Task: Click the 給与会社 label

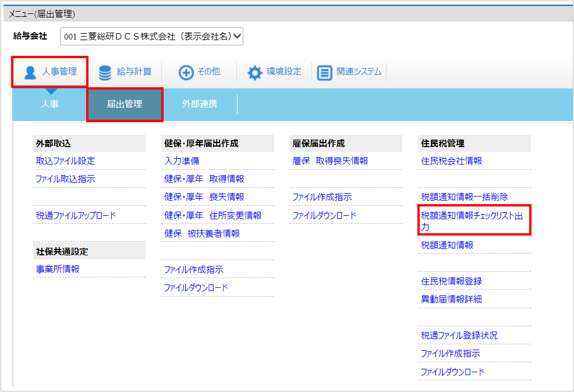Action: point(30,36)
